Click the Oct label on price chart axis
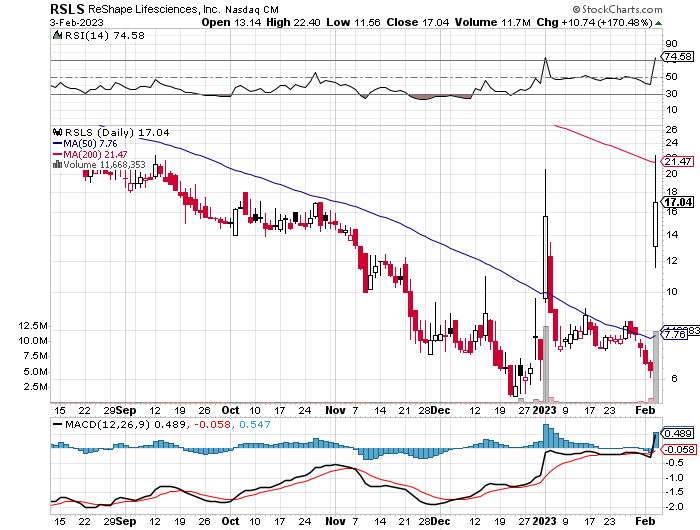 [x=230, y=410]
